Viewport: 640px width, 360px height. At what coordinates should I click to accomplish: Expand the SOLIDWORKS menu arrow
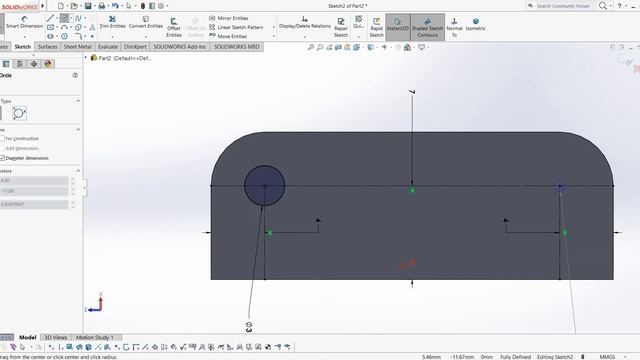click(42, 6)
